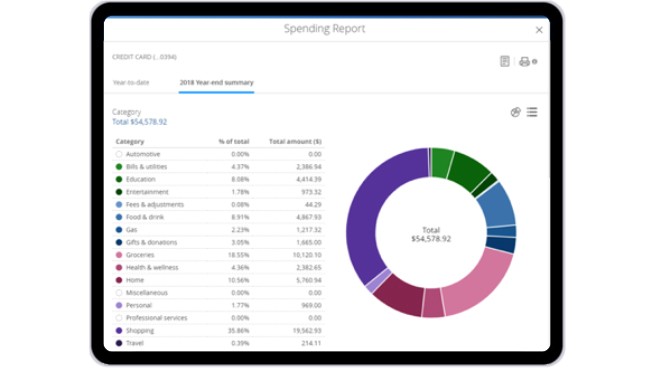Switch to list view icon
Screen dimensions: 654x368
coord(532,112)
